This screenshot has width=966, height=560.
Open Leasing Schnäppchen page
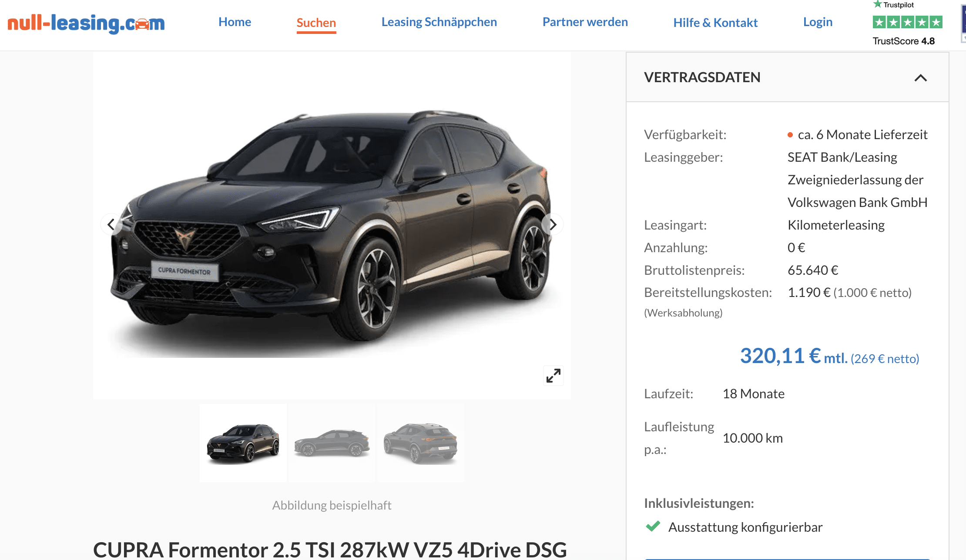coord(439,22)
